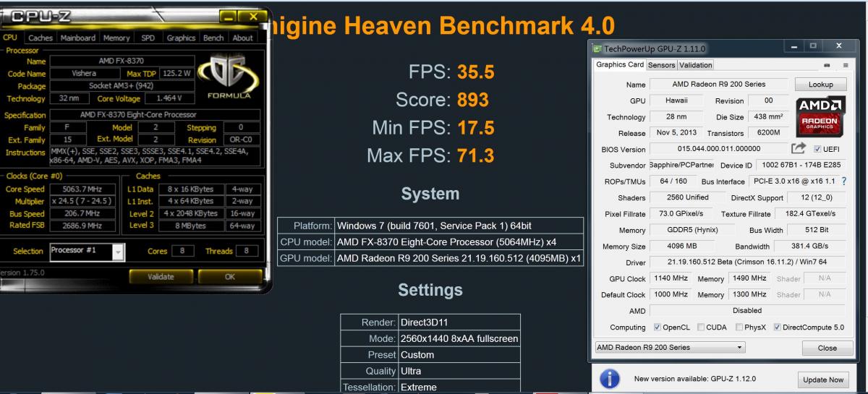Click the Level 3 cache value 8 MBytes
The height and width of the screenshot is (394, 868).
tap(192, 225)
